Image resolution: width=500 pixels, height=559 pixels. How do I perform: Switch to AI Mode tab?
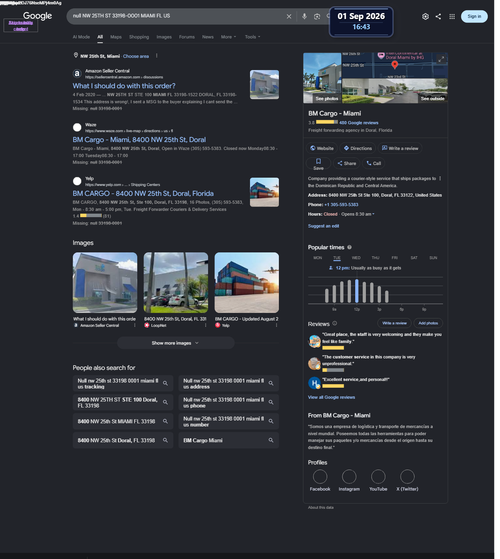(81, 37)
